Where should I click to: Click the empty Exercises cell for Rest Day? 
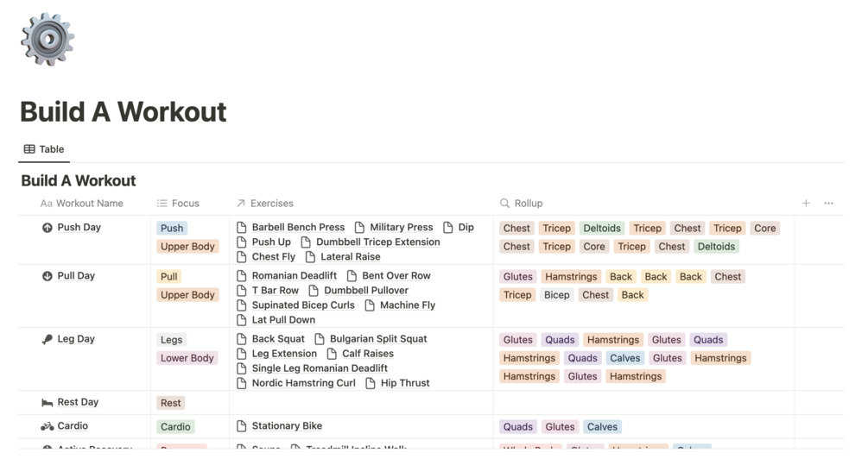click(x=362, y=403)
